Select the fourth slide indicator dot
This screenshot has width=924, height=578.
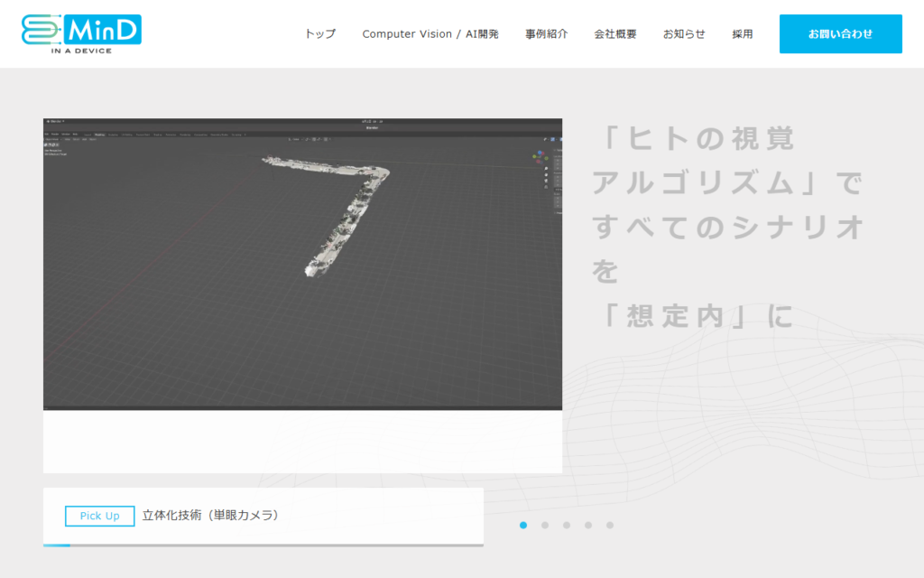pos(588,525)
